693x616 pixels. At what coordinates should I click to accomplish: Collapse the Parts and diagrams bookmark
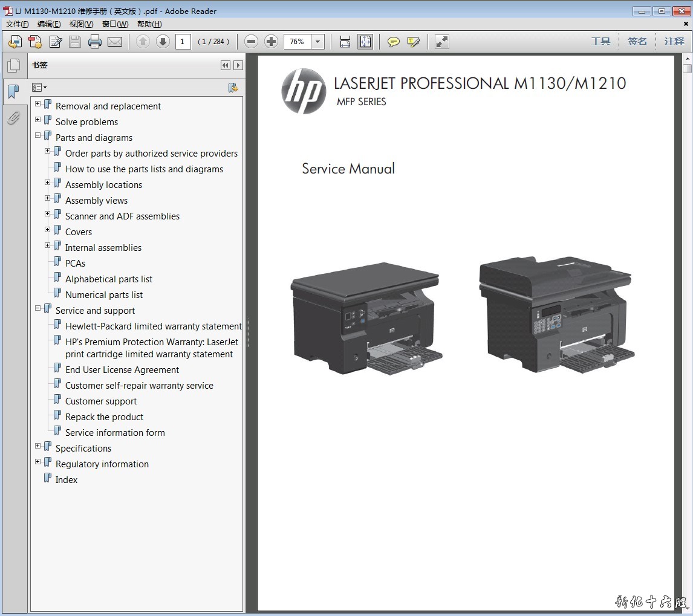click(38, 135)
